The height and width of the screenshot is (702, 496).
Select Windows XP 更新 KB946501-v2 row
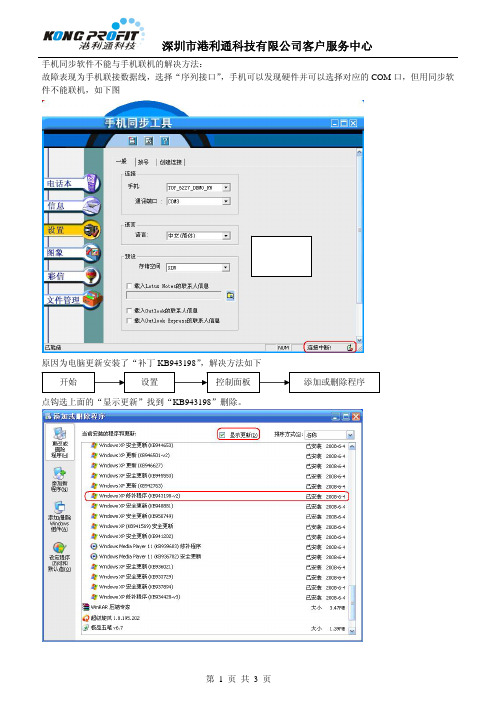pos(218,455)
